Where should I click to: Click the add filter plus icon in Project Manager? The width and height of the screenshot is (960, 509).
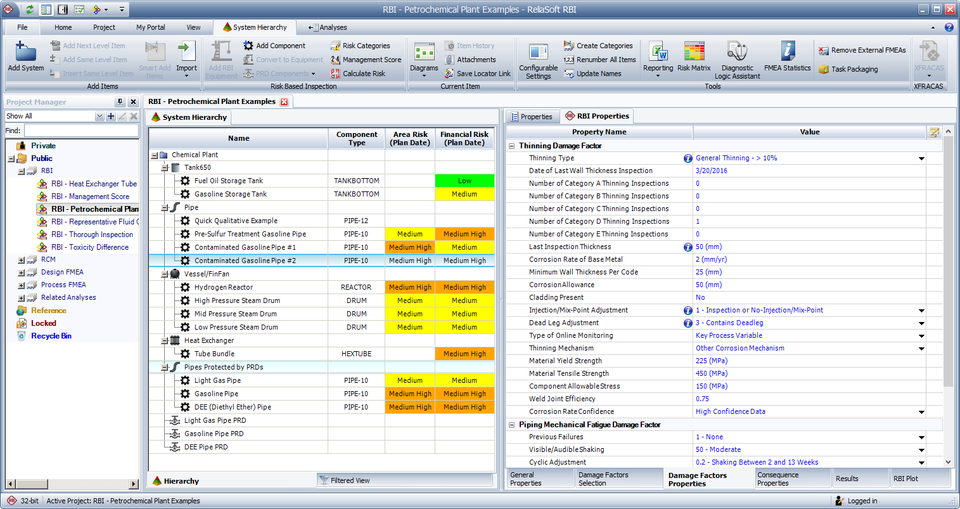click(x=111, y=116)
